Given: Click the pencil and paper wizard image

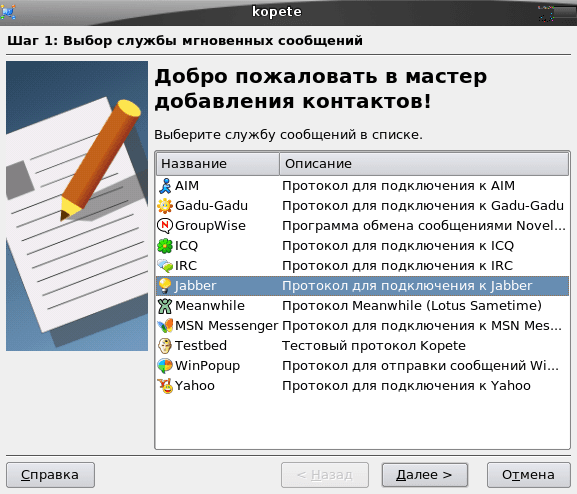Looking at the screenshot, I should pyautogui.click(x=77, y=206).
